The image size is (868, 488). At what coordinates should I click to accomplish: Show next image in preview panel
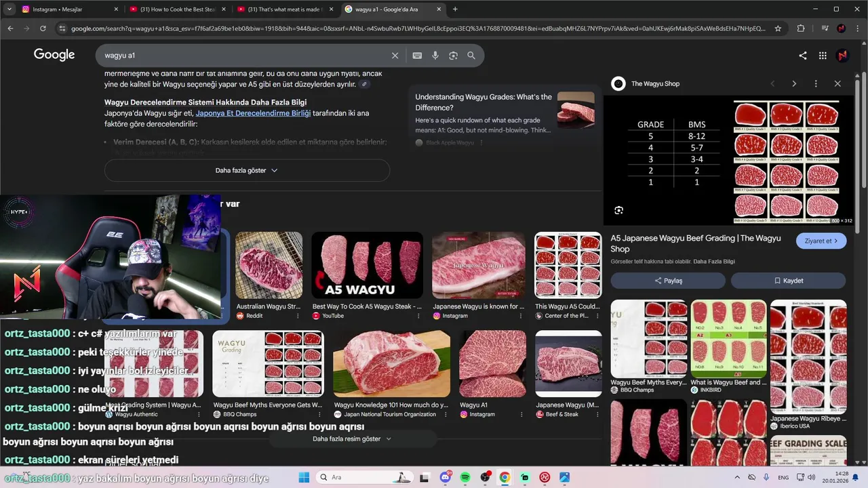tap(794, 83)
